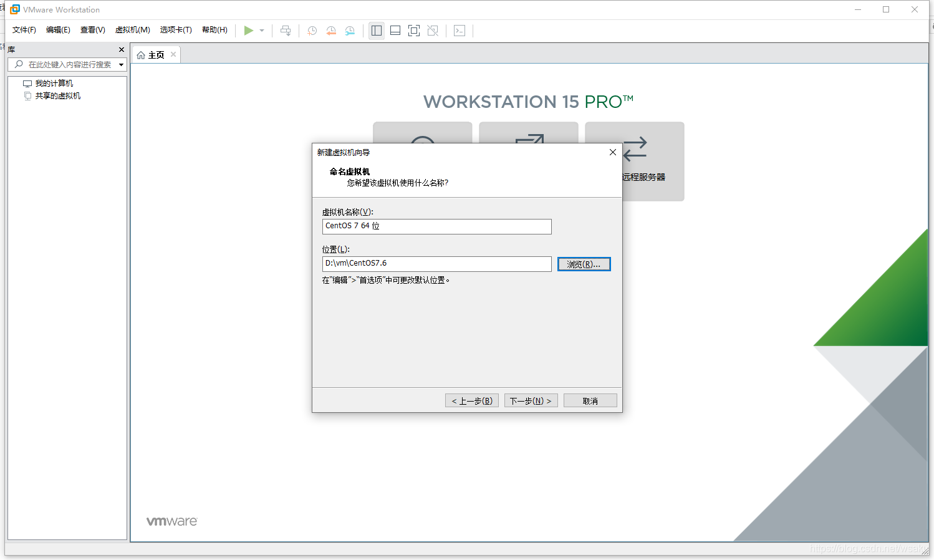
Task: Select 我的计算机 in the library tree
Action: pyautogui.click(x=54, y=84)
